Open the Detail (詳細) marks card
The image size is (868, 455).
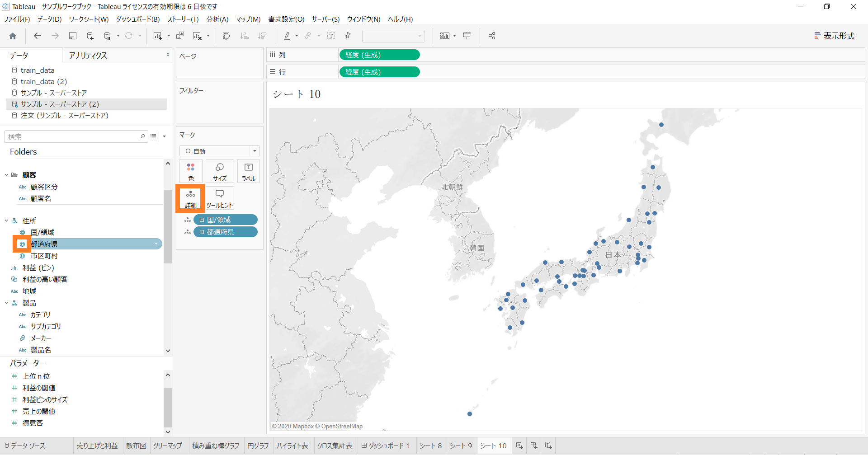191,198
